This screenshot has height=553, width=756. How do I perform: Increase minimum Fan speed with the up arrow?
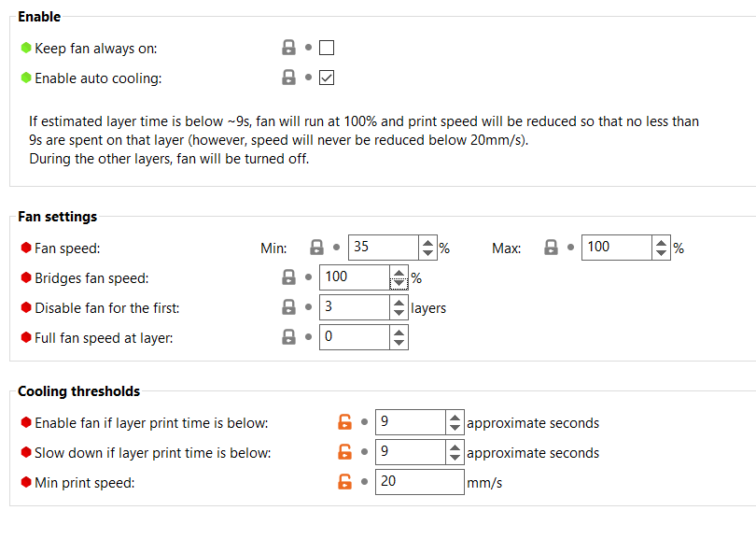pyautogui.click(x=427, y=242)
